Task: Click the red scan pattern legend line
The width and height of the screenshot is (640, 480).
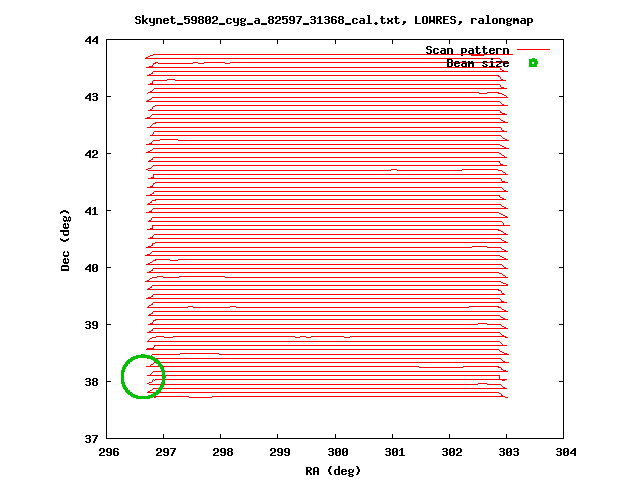Action: pyautogui.click(x=533, y=49)
